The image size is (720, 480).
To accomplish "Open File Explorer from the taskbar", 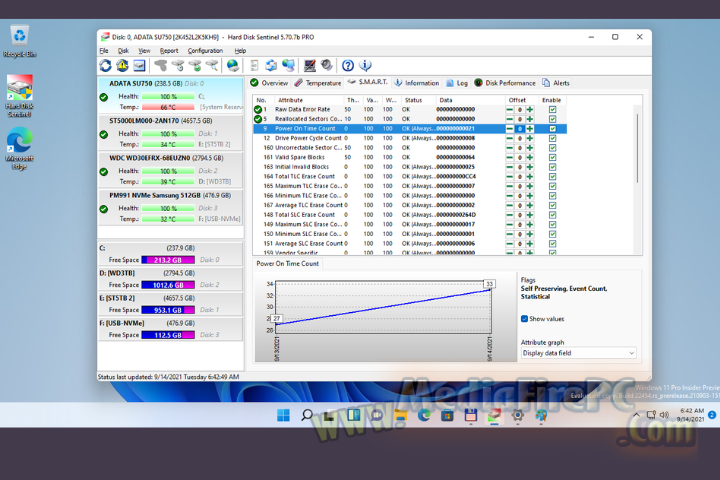I will tap(400, 416).
